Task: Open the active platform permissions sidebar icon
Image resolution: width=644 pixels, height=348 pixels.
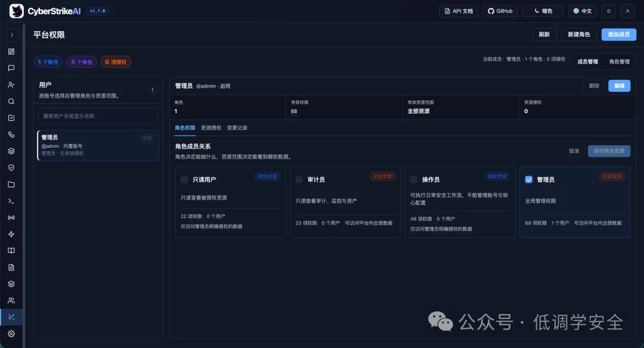Action: pos(11,317)
